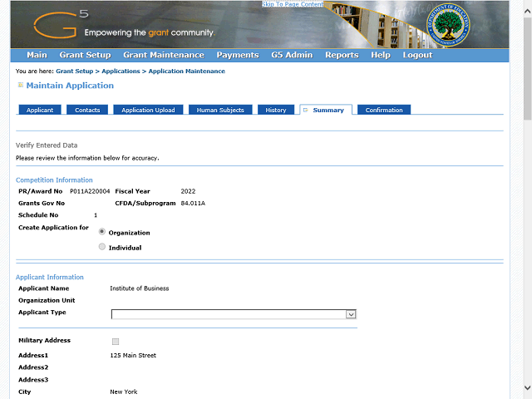This screenshot has width=532, height=399.
Task: Open the G5 Admin menu
Action: [x=292, y=55]
